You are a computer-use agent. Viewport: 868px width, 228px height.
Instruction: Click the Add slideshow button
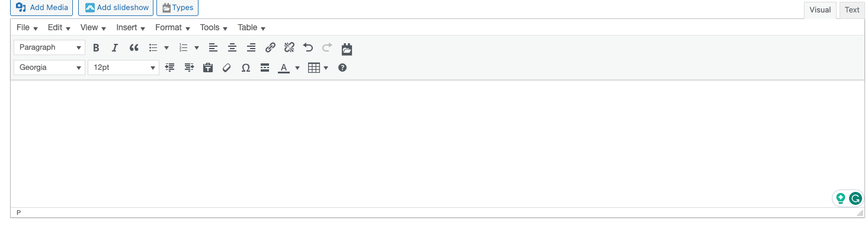tap(116, 8)
